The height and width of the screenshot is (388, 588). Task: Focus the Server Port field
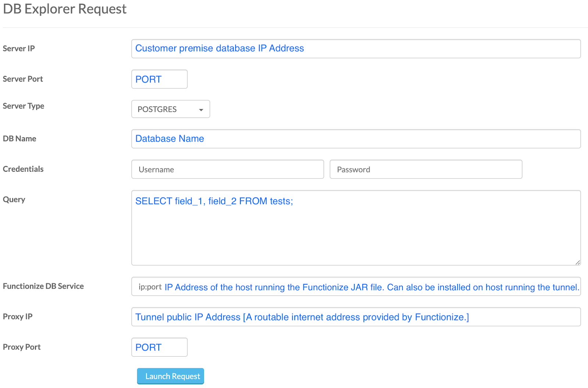[x=159, y=79]
